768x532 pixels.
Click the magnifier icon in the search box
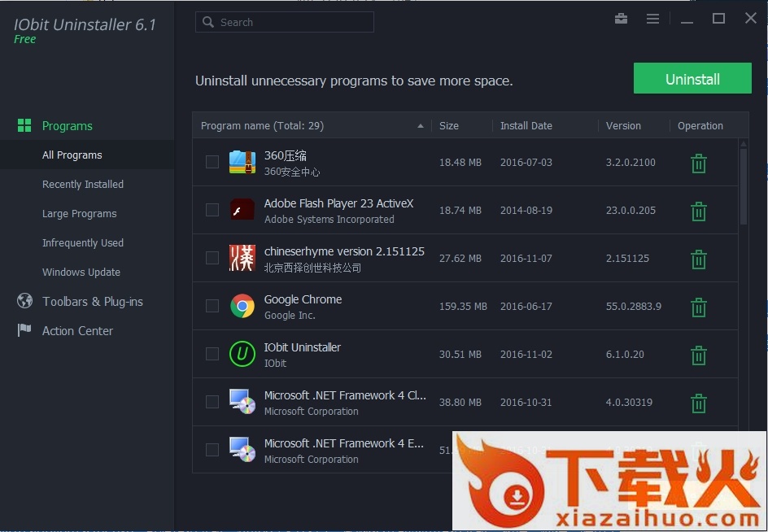208,22
